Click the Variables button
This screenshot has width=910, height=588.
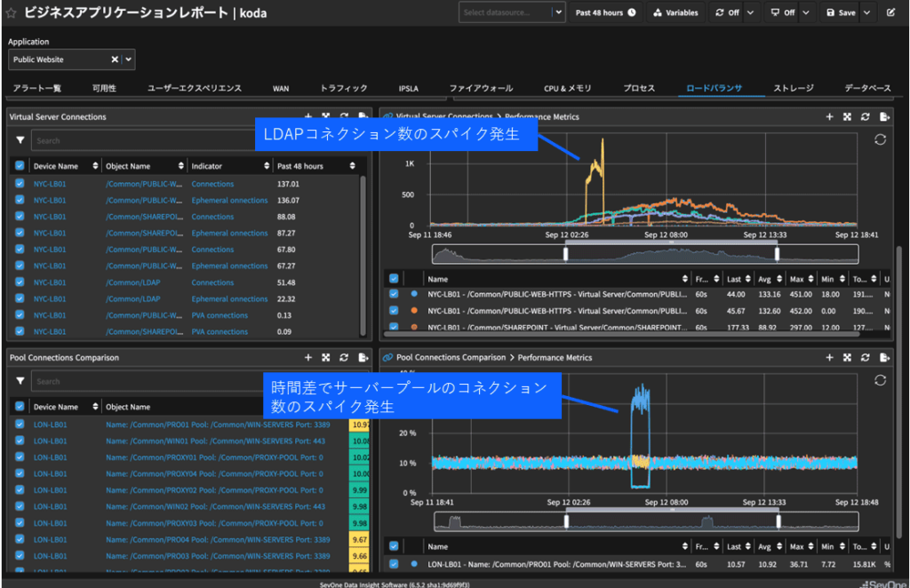(x=676, y=12)
